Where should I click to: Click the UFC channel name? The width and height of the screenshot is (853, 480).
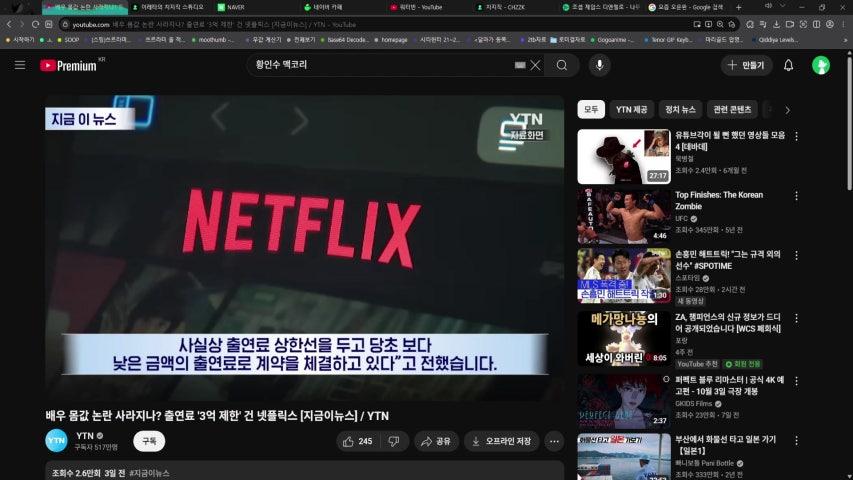click(x=682, y=219)
